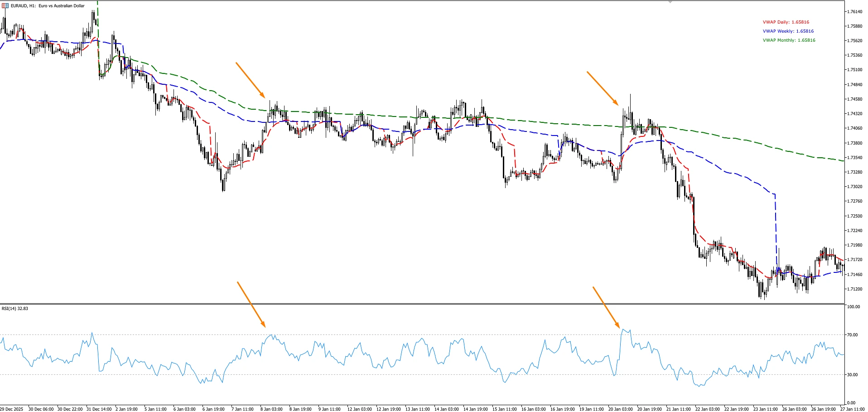Click the RSI(14) 32.83 indicator label
The image size is (868, 412).
[x=15, y=309]
